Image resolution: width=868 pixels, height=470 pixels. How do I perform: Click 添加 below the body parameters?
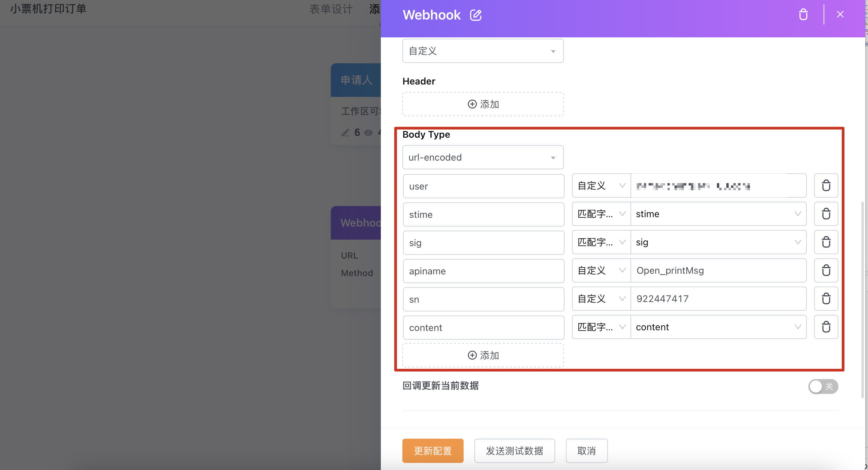(483, 356)
